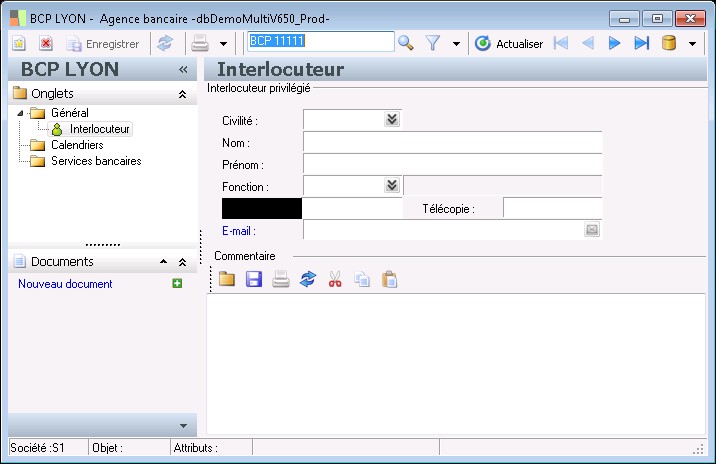Open the Fonction dropdown
716x464 pixels.
coord(392,186)
